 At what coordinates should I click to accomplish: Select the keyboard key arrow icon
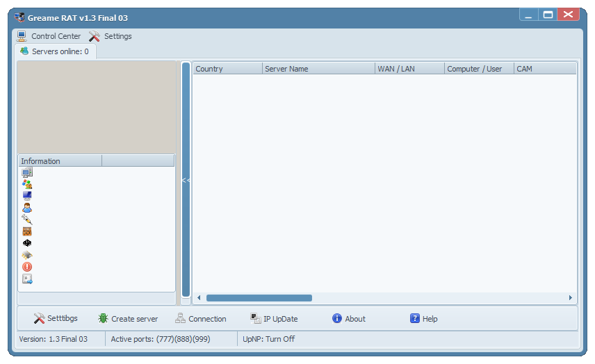click(27, 279)
